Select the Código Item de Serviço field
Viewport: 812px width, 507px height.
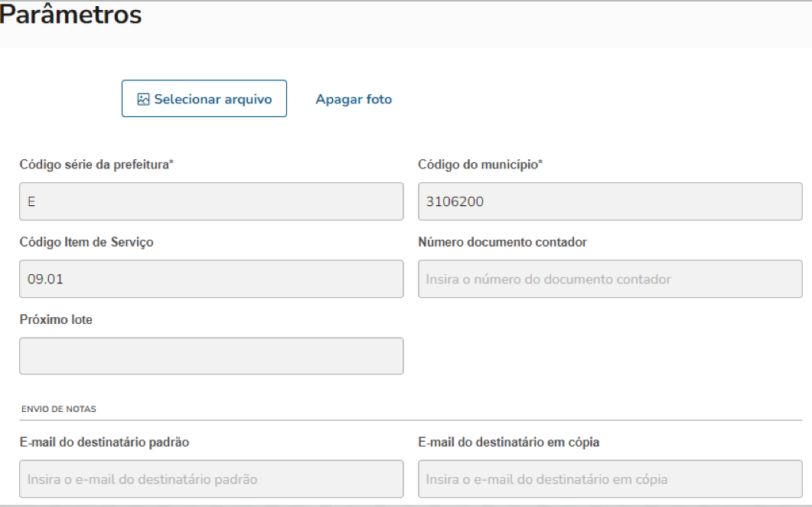[x=211, y=279]
